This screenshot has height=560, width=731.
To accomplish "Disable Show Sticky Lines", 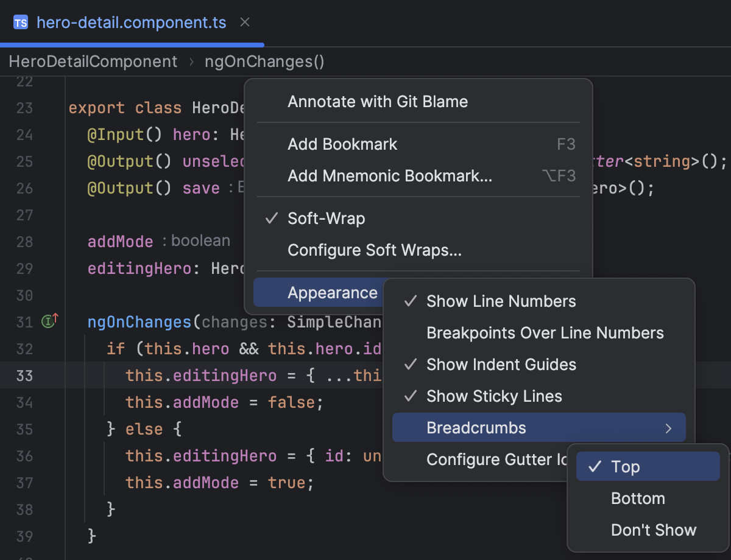I will coord(493,396).
